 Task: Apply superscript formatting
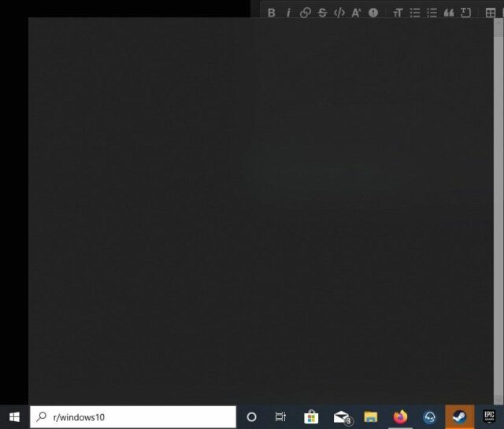point(356,13)
